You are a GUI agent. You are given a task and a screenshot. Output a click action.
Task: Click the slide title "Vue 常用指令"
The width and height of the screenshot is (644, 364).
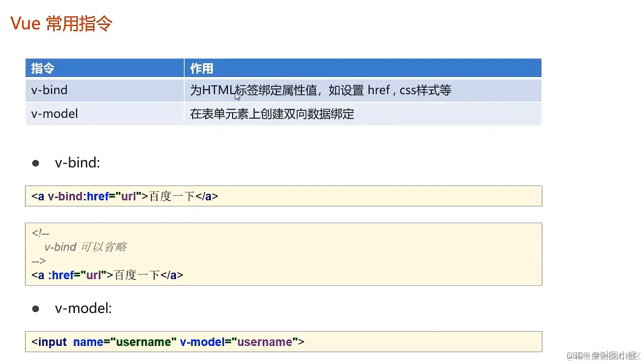coord(60,23)
